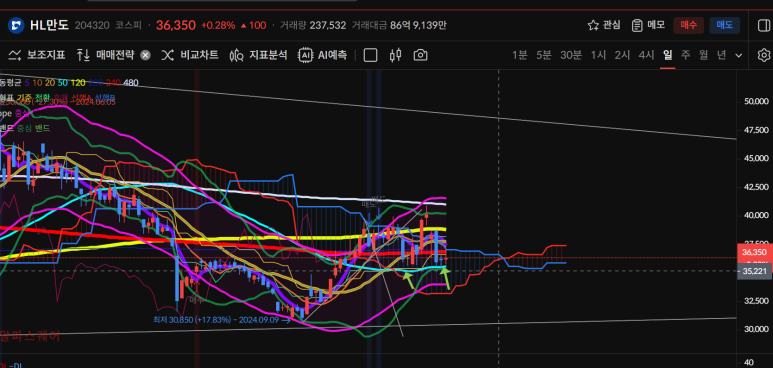Click the 코스피 market label

click(129, 25)
